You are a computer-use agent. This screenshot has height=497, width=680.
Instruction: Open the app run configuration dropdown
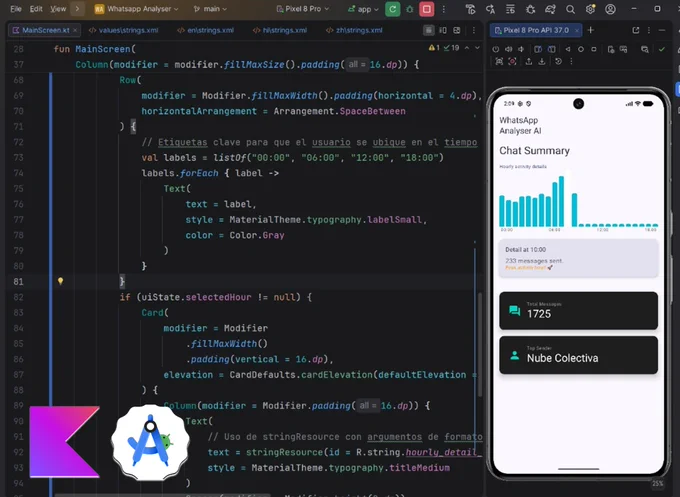(x=363, y=9)
